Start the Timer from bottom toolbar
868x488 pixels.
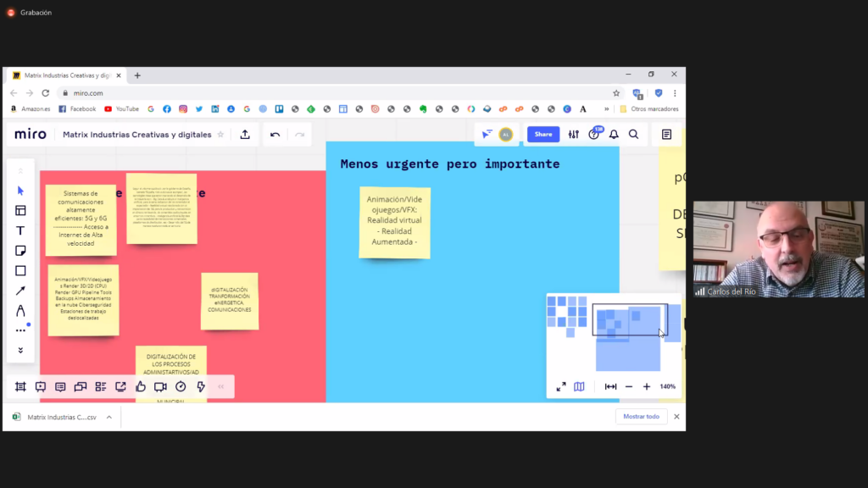coord(181,386)
